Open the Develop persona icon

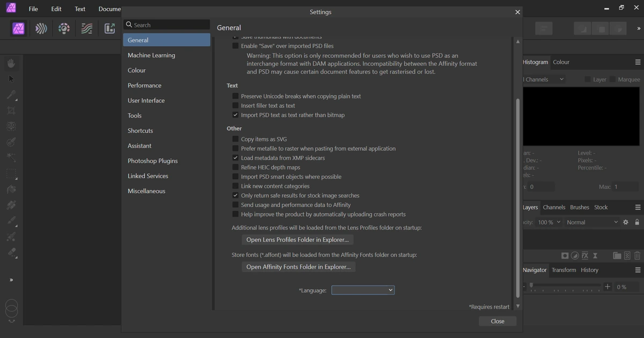click(x=64, y=29)
